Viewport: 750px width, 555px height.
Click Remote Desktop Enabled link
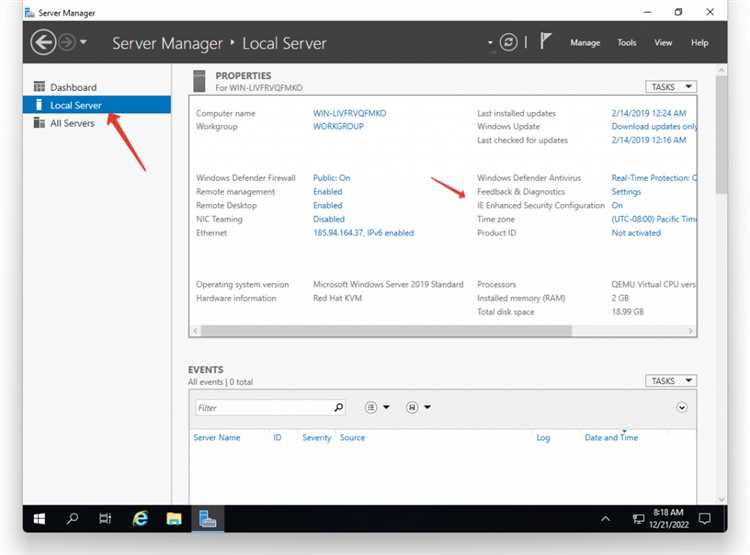click(x=328, y=205)
